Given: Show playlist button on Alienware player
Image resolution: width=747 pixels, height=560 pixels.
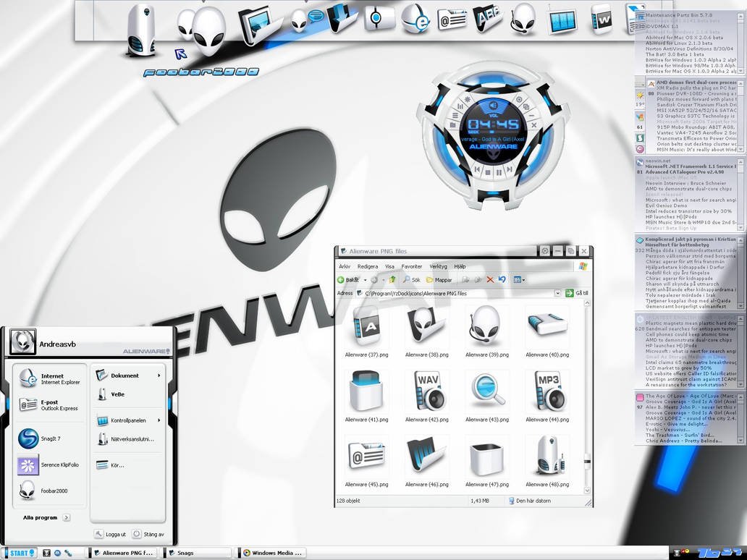Looking at the screenshot, I should coord(455,115).
